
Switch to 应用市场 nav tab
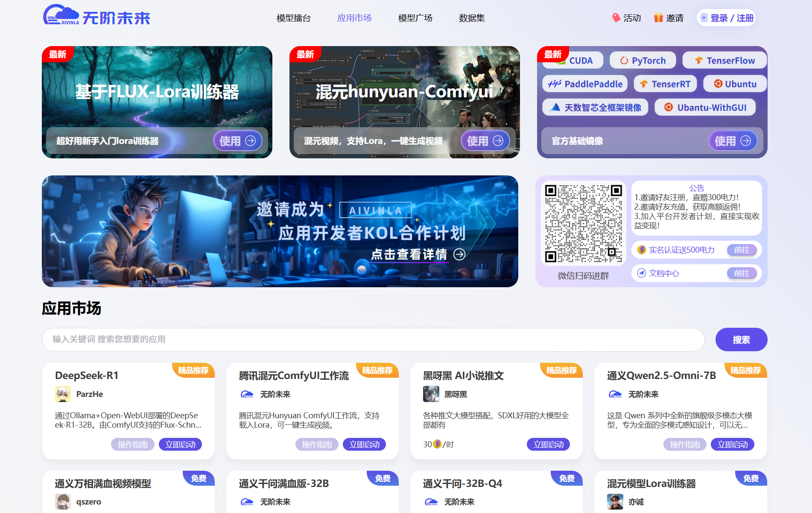pos(354,18)
